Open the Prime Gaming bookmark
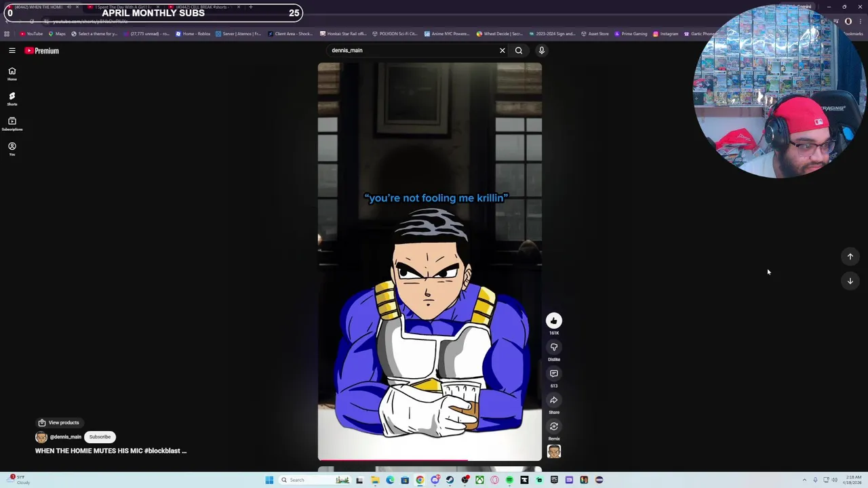This screenshot has width=868, height=488. (x=631, y=33)
